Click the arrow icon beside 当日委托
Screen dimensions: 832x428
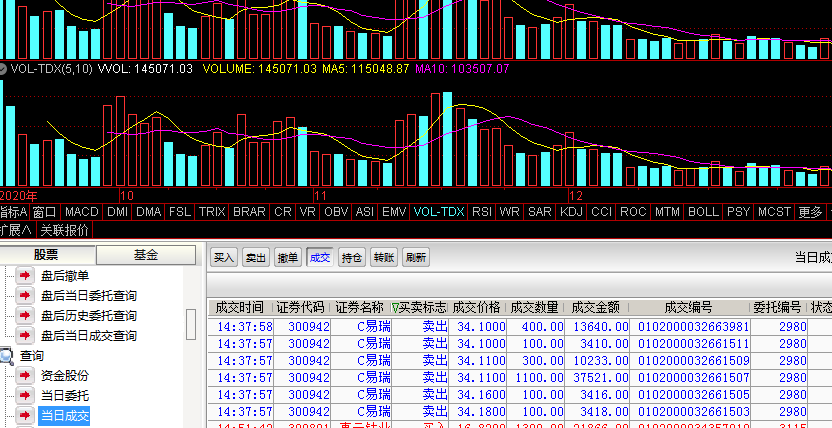point(24,395)
